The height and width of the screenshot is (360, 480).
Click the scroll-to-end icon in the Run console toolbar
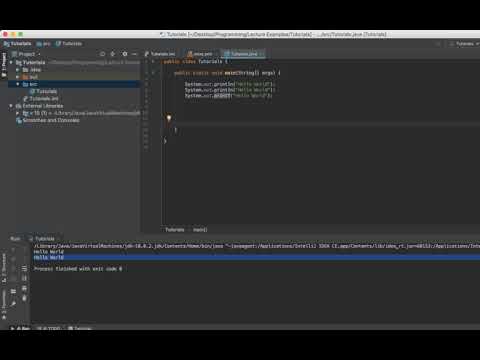coord(24,278)
